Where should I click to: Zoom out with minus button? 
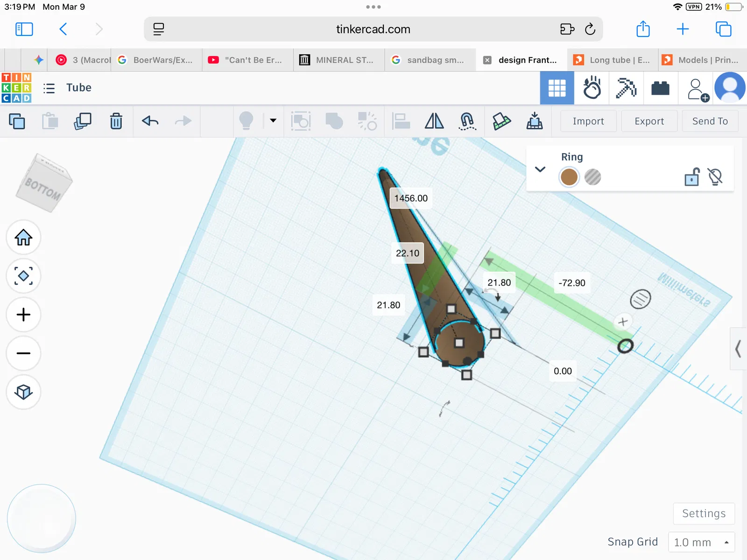coord(23,353)
